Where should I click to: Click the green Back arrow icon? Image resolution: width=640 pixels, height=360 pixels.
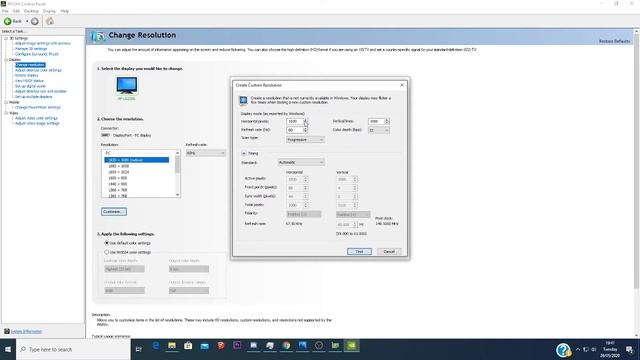pyautogui.click(x=8, y=21)
